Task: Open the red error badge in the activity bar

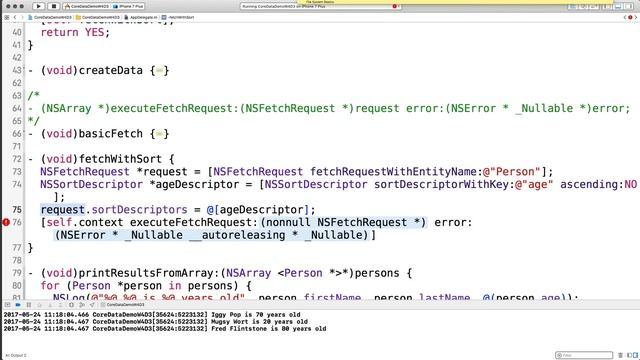Action: coord(394,7)
